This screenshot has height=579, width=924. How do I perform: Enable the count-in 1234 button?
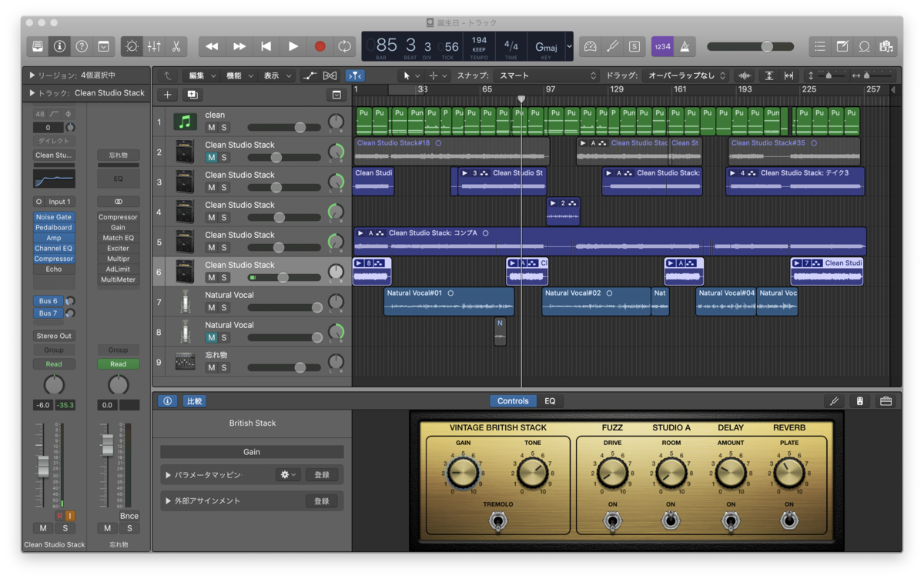pyautogui.click(x=662, y=46)
